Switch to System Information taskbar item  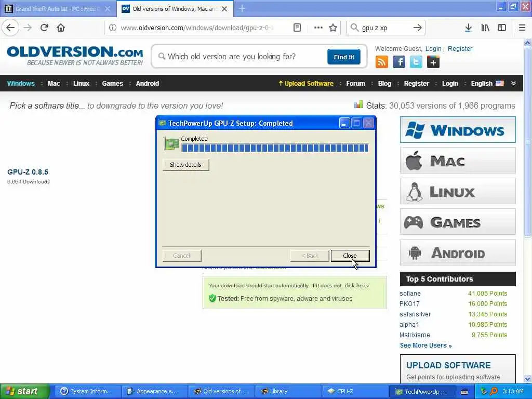pos(87,391)
